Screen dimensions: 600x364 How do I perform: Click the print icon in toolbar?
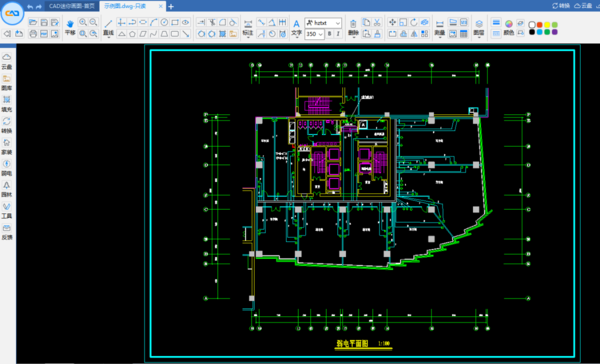(33, 34)
